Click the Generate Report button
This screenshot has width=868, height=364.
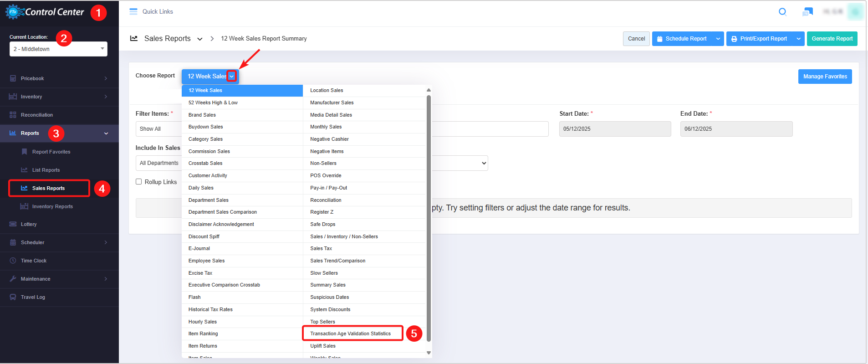point(832,39)
